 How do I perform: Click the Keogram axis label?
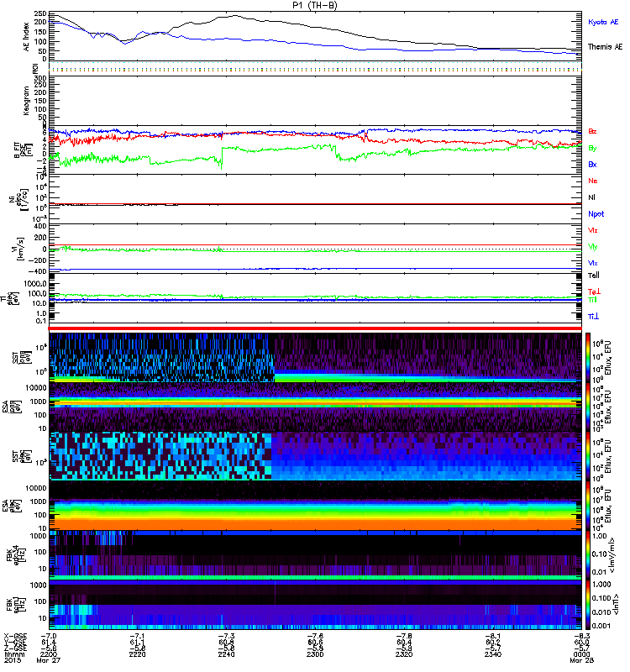pos(27,100)
